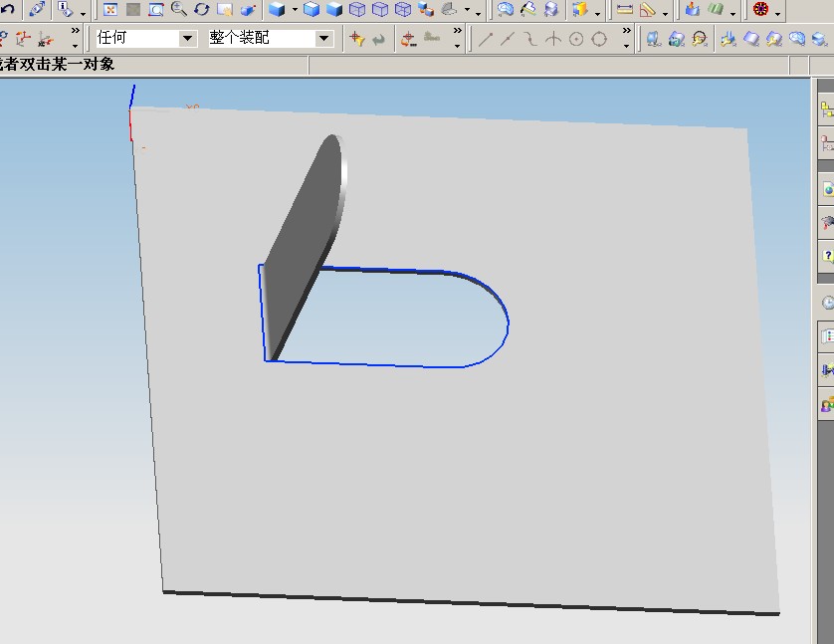
Task: Select the second wireframe cube icon
Action: pyautogui.click(x=380, y=9)
